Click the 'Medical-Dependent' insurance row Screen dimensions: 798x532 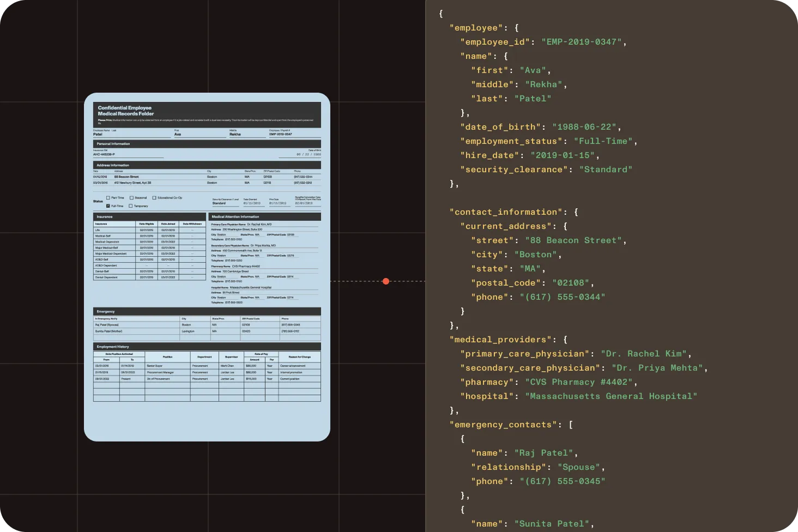(x=149, y=241)
